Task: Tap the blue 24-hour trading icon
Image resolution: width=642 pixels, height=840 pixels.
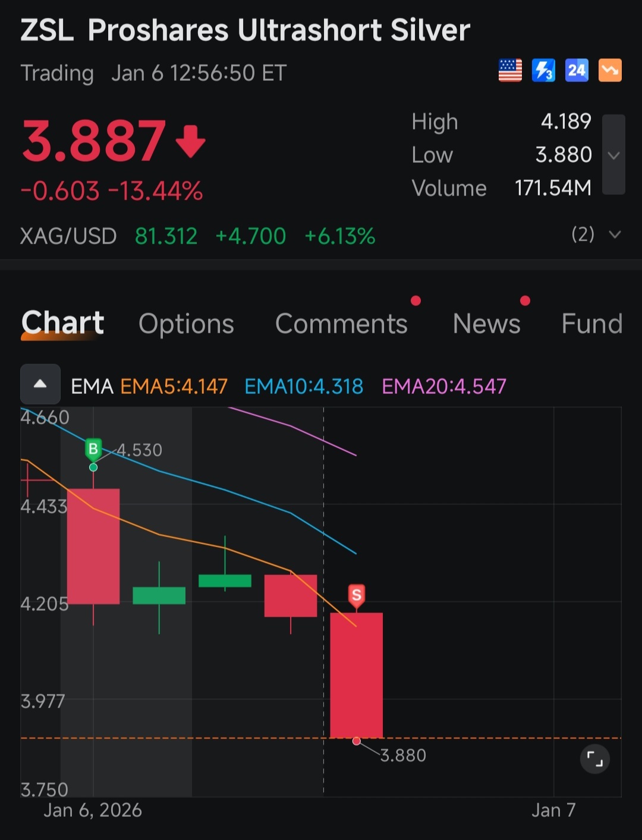Action: (577, 71)
